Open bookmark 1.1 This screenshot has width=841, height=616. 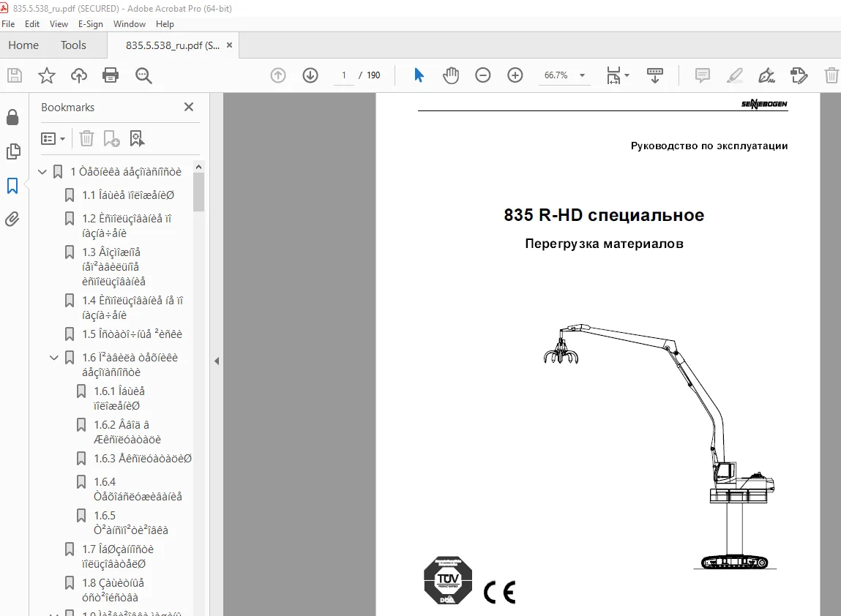click(x=127, y=195)
